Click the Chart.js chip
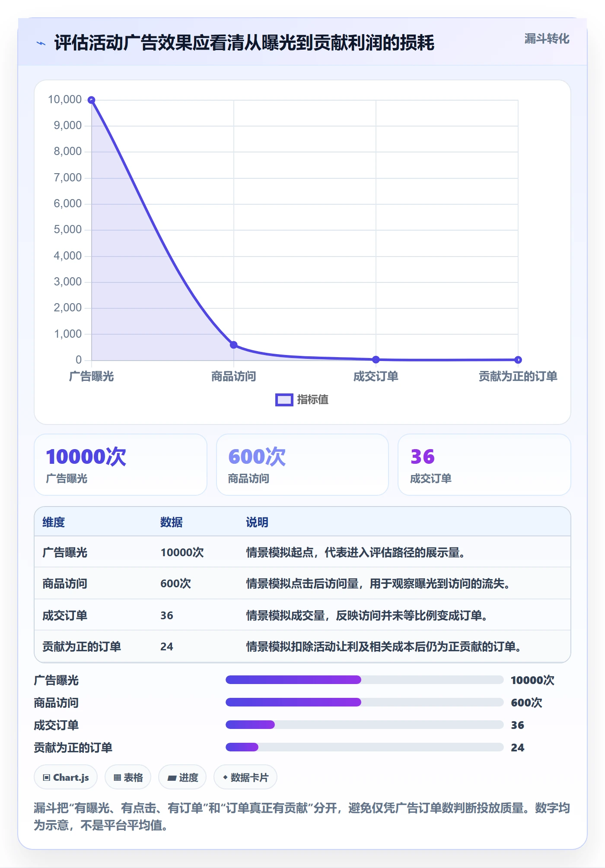 click(66, 777)
